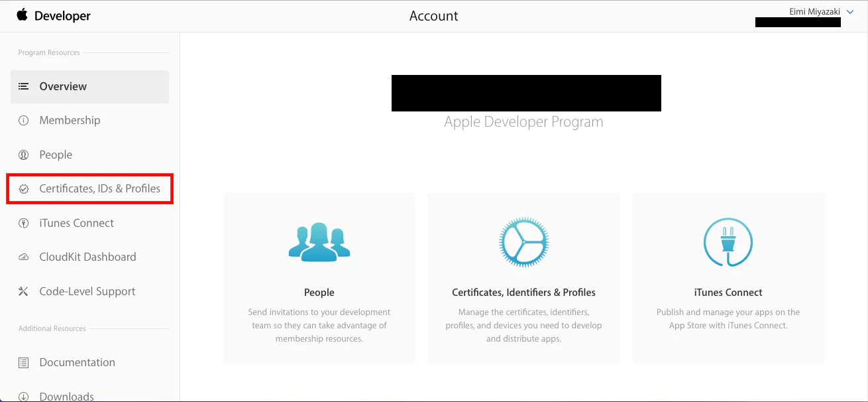Click the Program Resources section label

49,52
